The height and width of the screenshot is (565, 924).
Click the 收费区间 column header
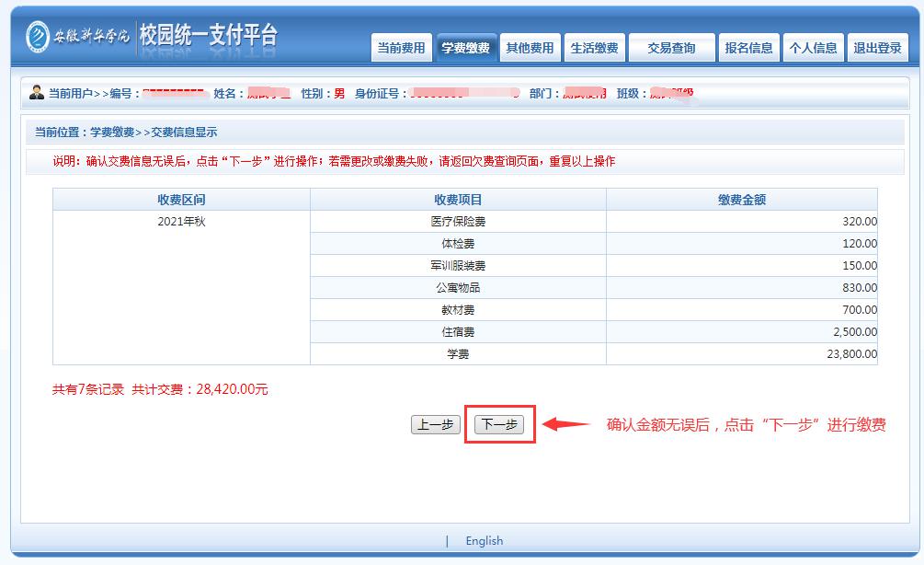181,200
